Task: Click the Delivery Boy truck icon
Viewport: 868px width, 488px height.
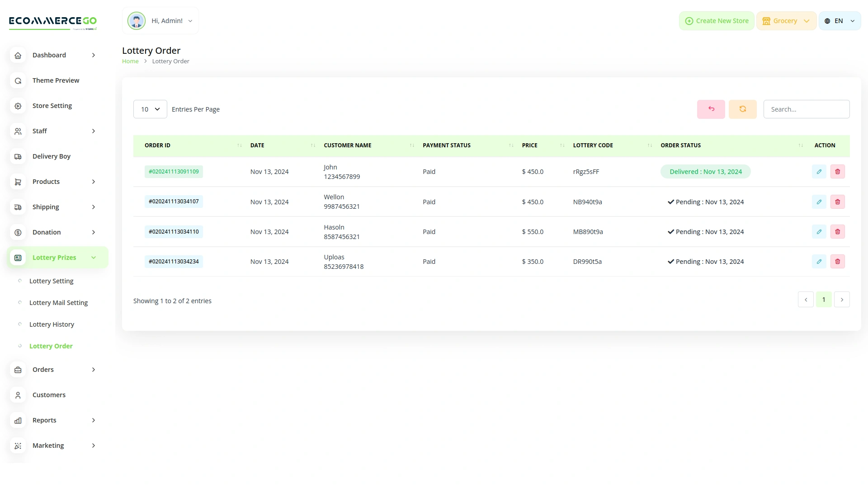Action: coord(18,156)
